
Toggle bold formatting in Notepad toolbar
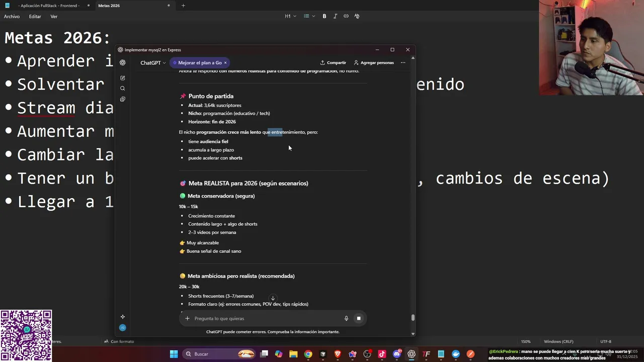325,16
